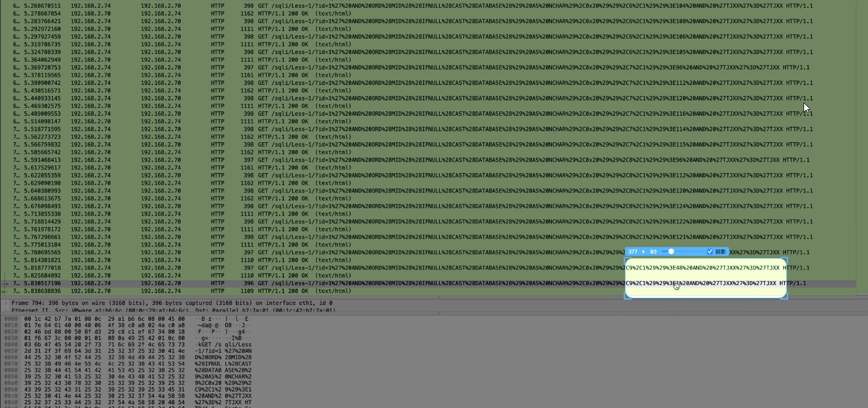Click ASCII text '0%27TJXX' in bytes pane
The height and width of the screenshot is (408, 868).
[x=238, y=396]
